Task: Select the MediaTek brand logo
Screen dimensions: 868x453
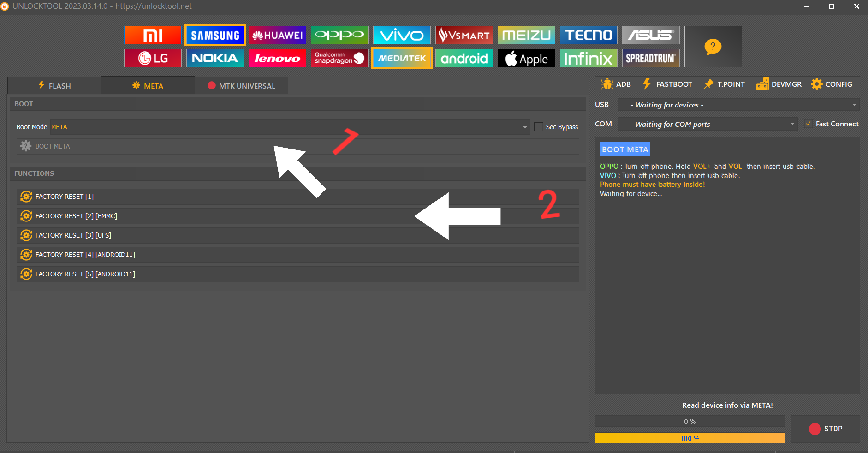Action: point(402,58)
